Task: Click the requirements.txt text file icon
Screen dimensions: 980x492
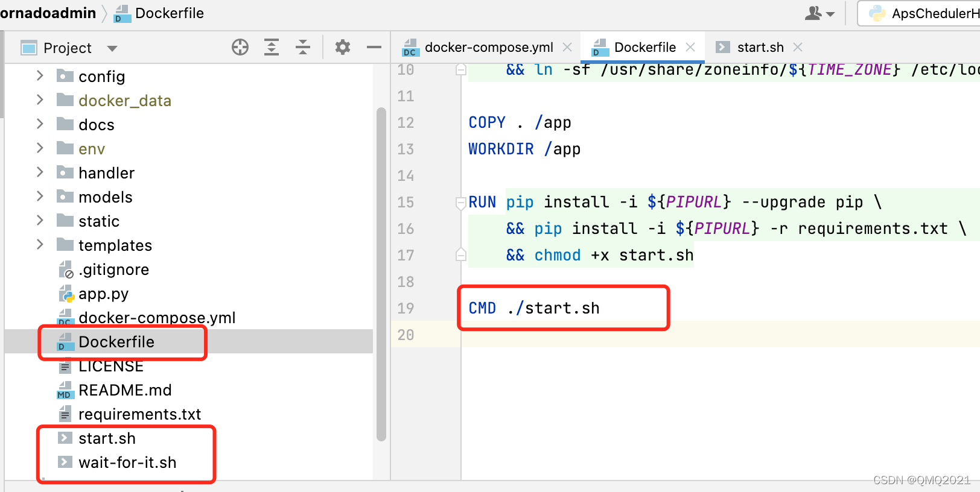Action: pyautogui.click(x=65, y=414)
